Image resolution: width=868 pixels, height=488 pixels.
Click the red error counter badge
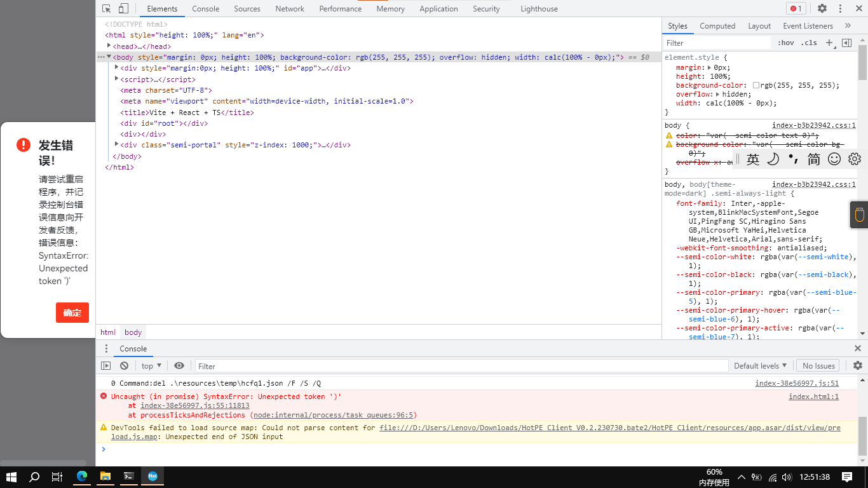[796, 8]
